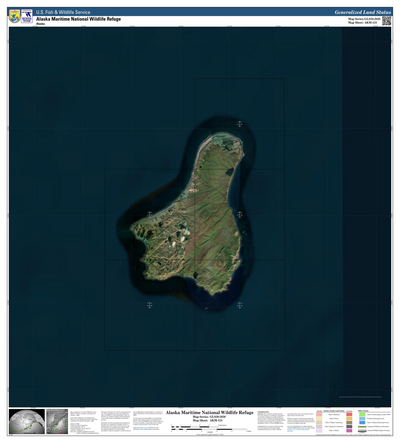This screenshot has height=443, width=400.
Task: Click the 'U.S. Fish & Wildlife Service' header text
Action: (63, 12)
